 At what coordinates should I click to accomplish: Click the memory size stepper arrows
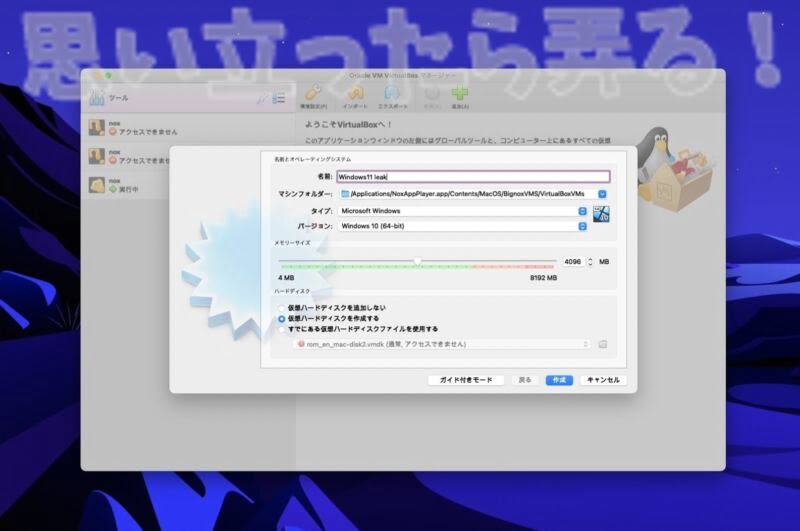click(590, 262)
